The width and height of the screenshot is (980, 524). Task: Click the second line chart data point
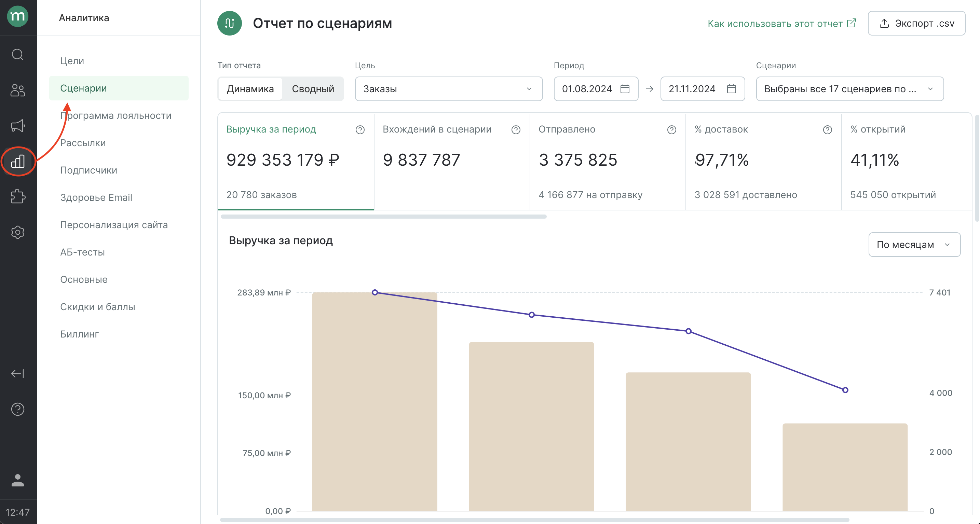click(531, 315)
